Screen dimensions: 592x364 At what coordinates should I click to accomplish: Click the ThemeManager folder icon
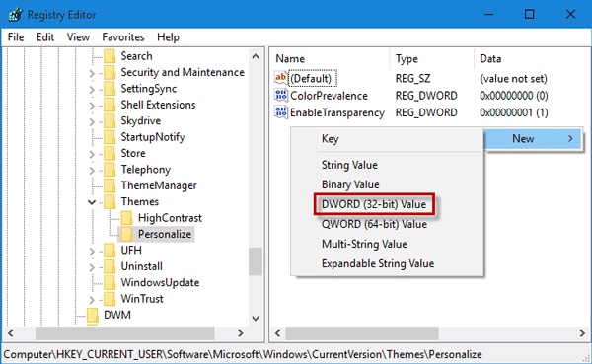click(110, 185)
